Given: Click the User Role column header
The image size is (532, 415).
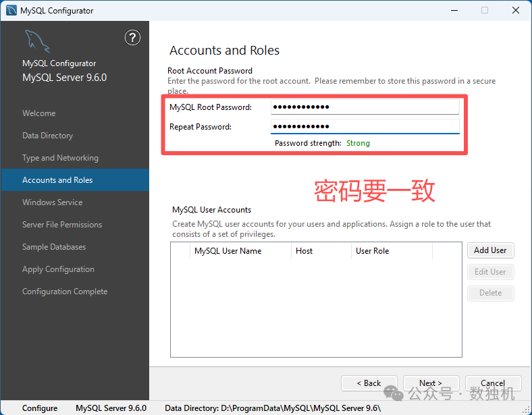Looking at the screenshot, I should tap(392, 251).
